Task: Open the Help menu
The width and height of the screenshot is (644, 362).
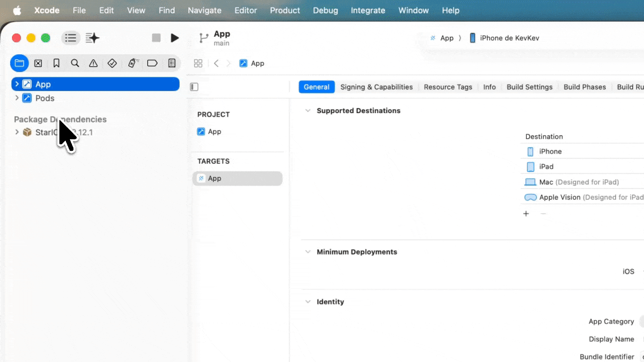Action: click(450, 10)
